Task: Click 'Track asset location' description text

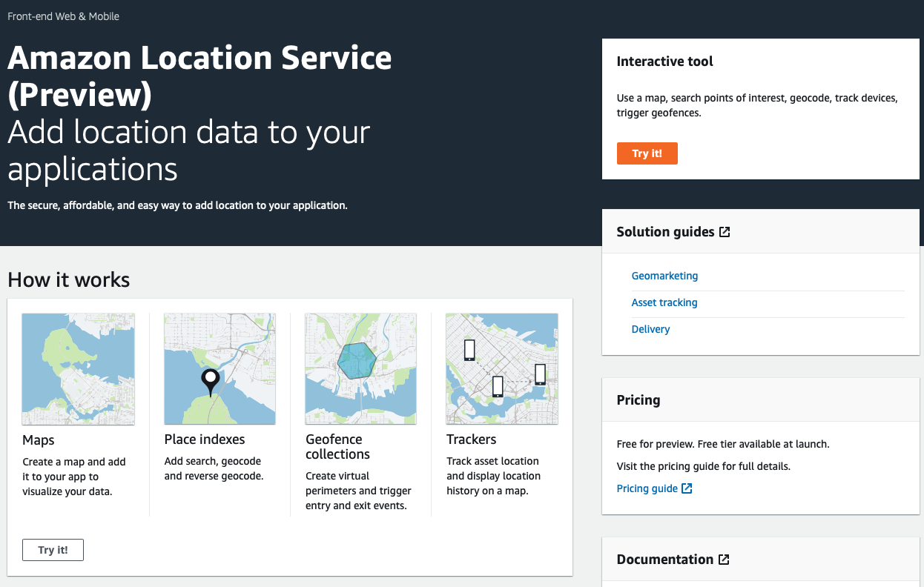Action: point(493,476)
